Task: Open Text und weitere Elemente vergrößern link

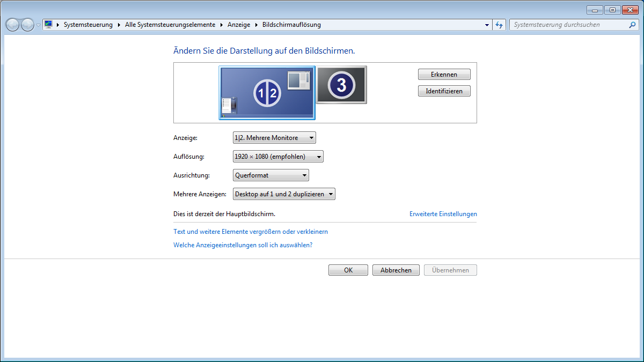Action: (x=251, y=232)
